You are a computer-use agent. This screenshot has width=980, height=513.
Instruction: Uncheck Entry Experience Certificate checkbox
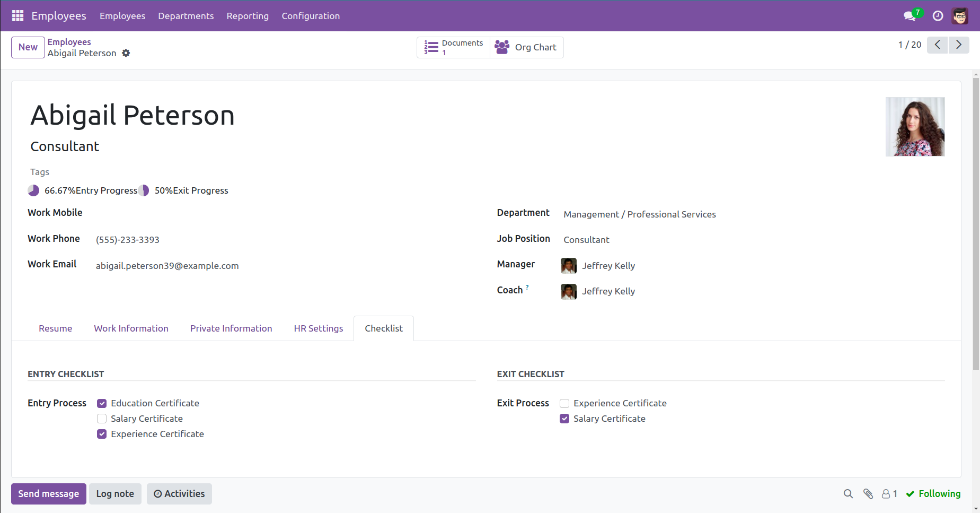[x=102, y=434]
